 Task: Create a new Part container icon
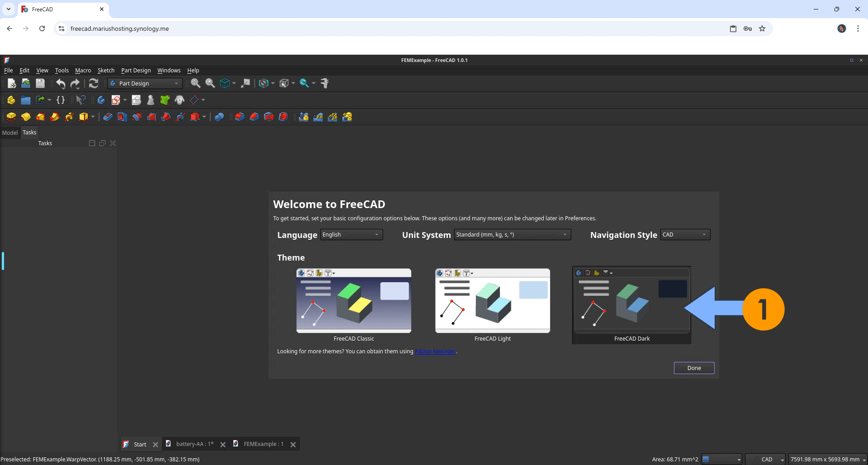(x=11, y=100)
